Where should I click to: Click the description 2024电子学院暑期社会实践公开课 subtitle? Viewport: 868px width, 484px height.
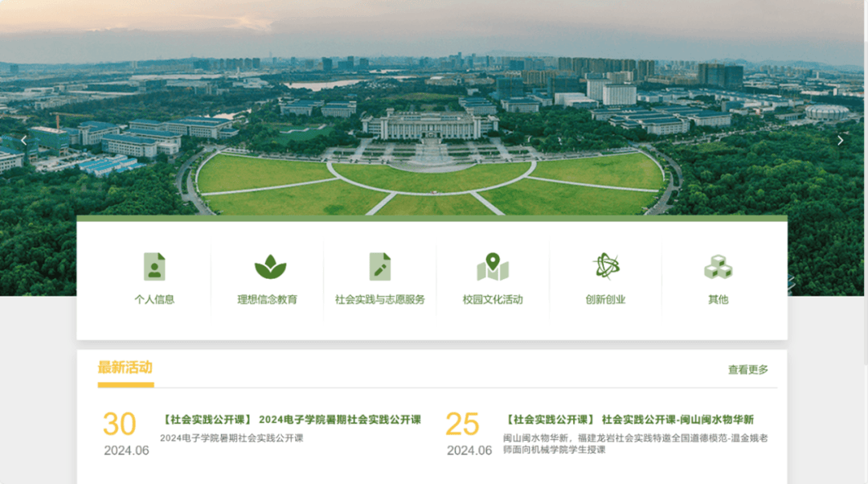[231, 438]
